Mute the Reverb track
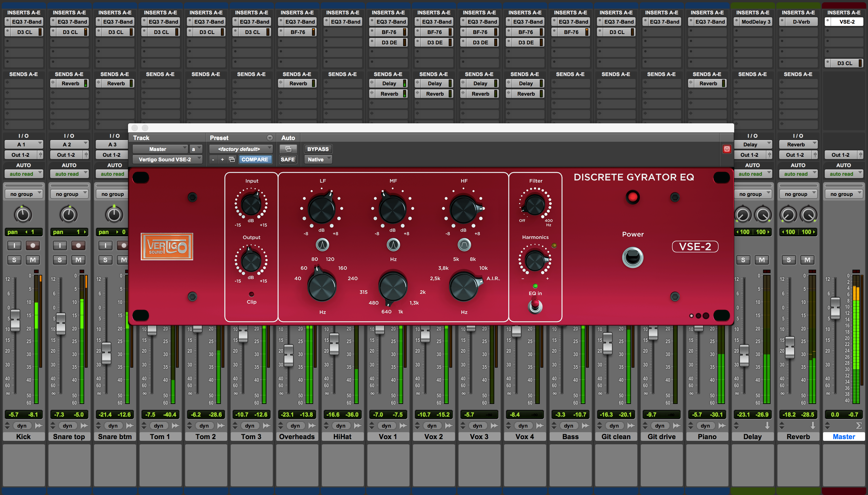 tap(807, 260)
